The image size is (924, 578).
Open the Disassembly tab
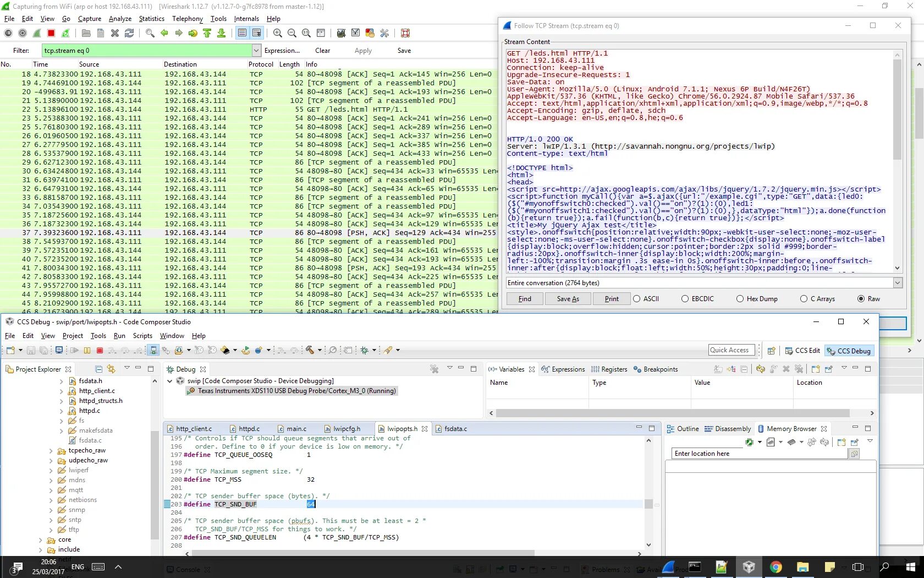[728, 429]
